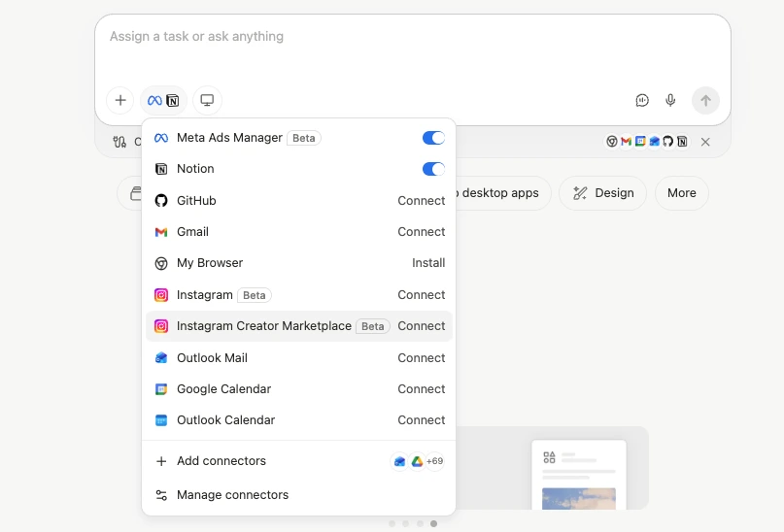Click the My Browser chrome icon

161,263
